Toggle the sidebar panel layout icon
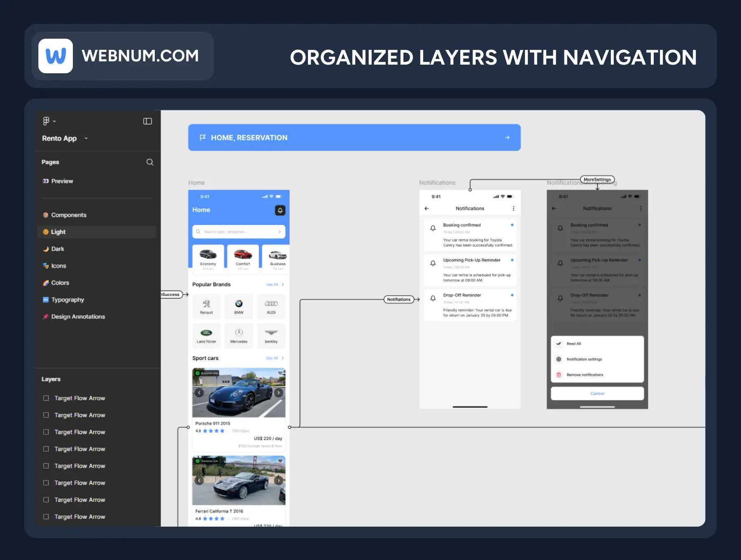Viewport: 741px width, 560px height. [x=147, y=121]
